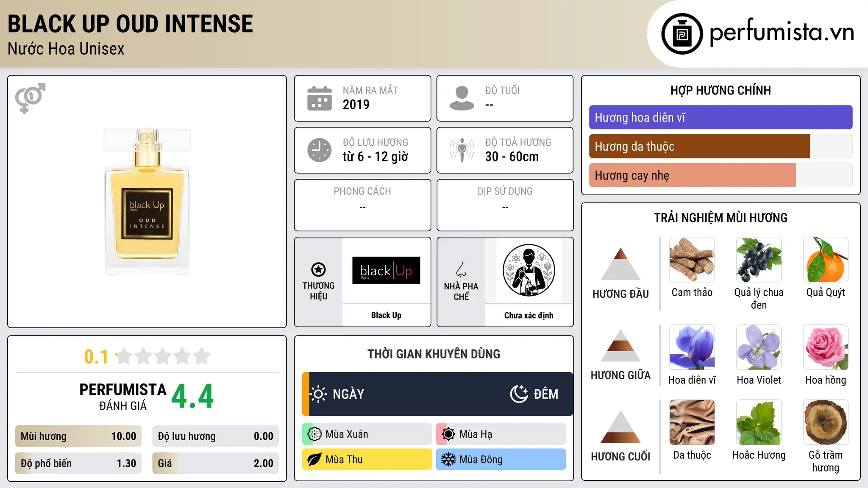Click the Hương giữa pyramid icon

coord(620,345)
